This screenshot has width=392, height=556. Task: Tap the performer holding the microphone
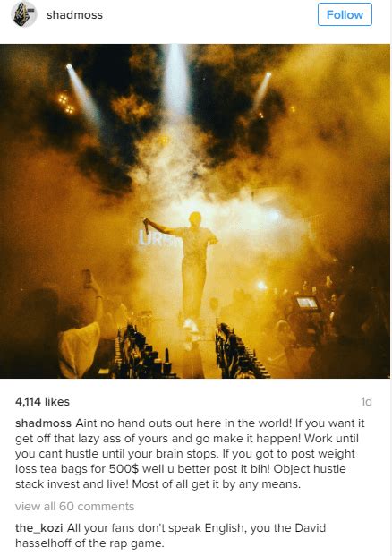coord(188,271)
